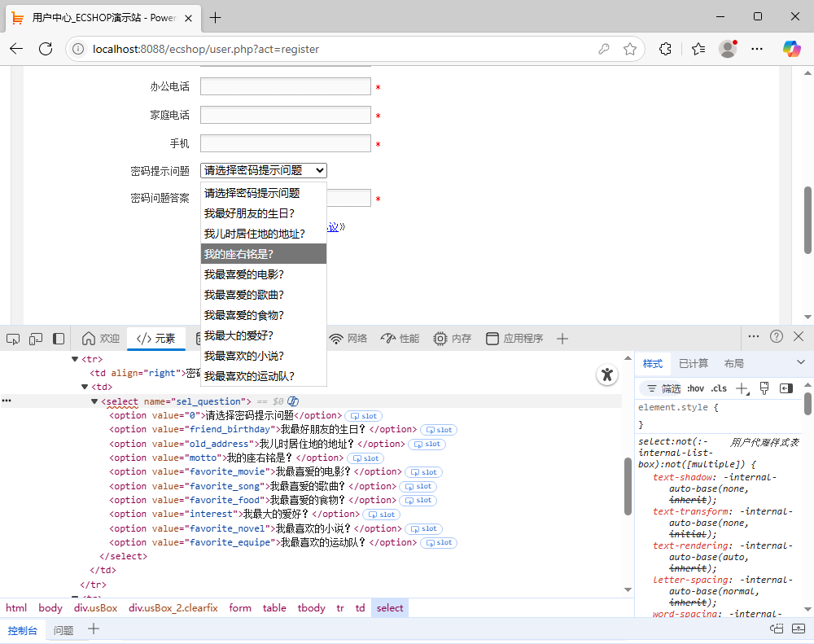Image resolution: width=814 pixels, height=644 pixels.
Task: Open the favorites list icon
Action: pyautogui.click(x=698, y=49)
